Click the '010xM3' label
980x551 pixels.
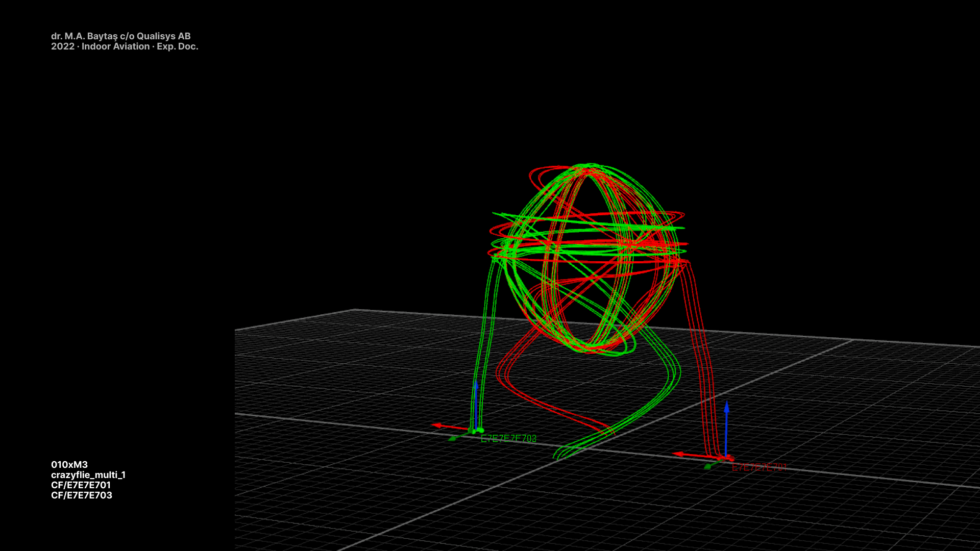coord(69,465)
